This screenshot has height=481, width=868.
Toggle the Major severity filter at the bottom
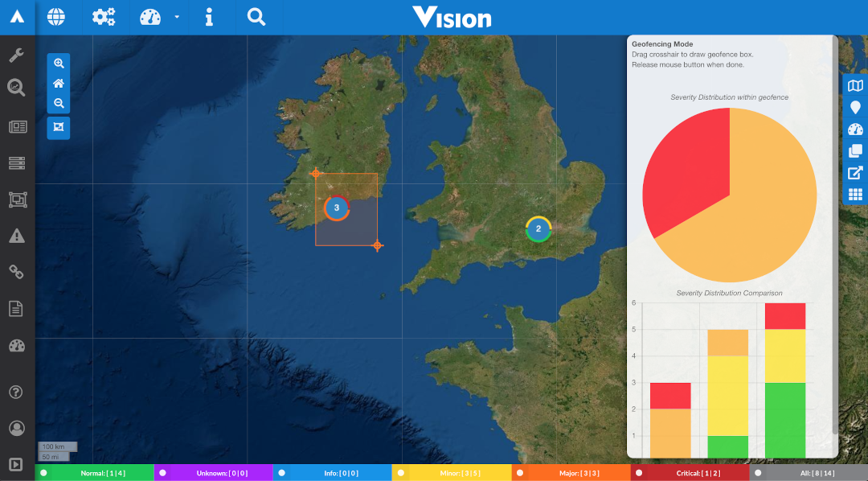[x=572, y=472]
